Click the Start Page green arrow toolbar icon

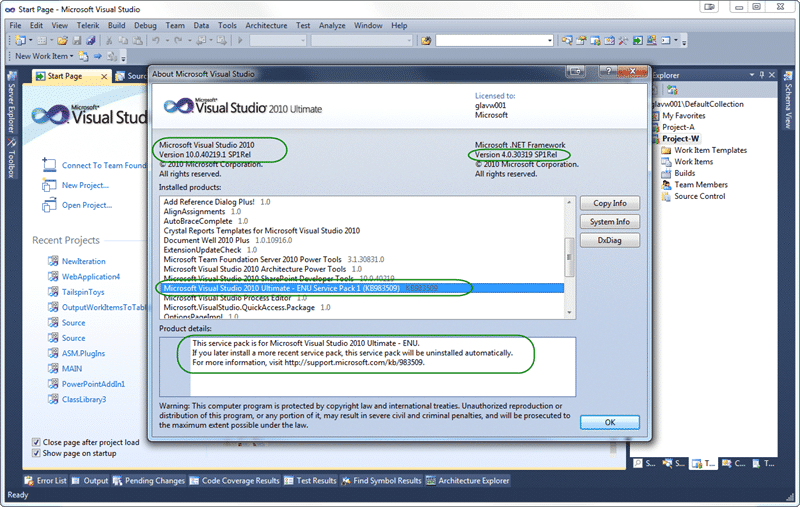[x=638, y=40]
